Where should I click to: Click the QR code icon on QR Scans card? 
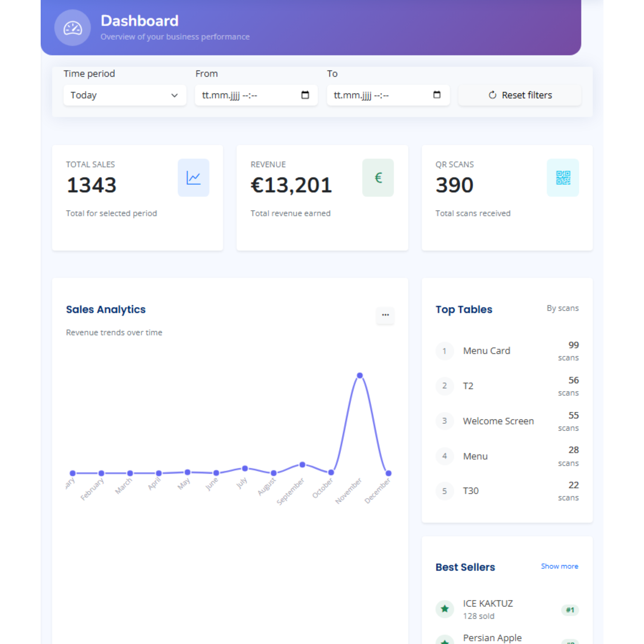click(563, 177)
